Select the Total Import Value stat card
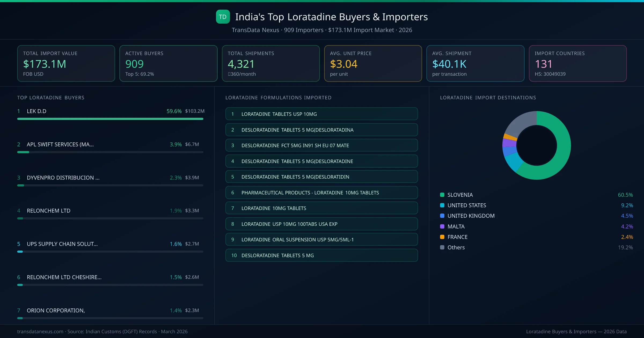Screen dimensions: 644x338 tap(66, 63)
